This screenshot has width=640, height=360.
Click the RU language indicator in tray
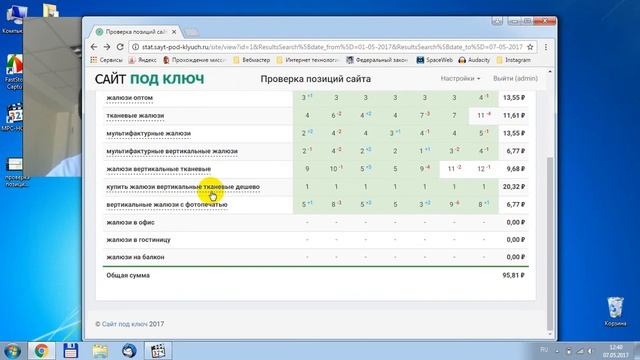click(x=544, y=350)
